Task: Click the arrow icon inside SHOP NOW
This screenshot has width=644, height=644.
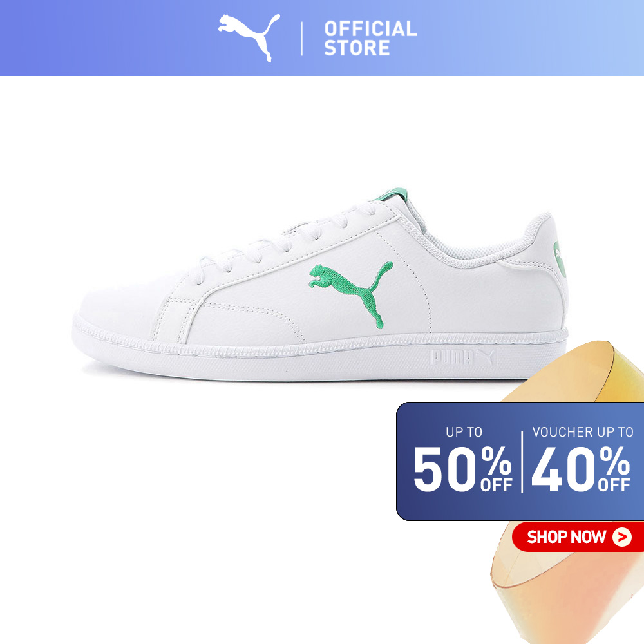Action: (622, 537)
